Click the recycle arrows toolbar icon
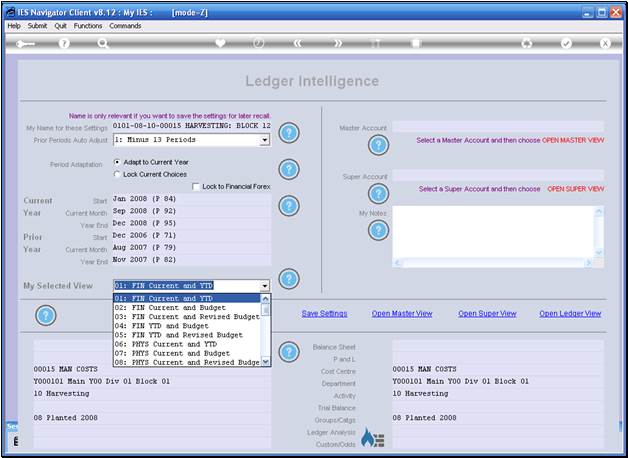 (527, 43)
